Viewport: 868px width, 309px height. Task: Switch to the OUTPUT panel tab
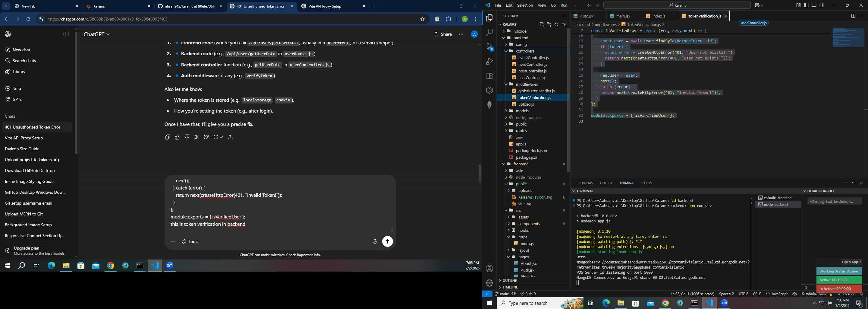pyautogui.click(x=606, y=183)
